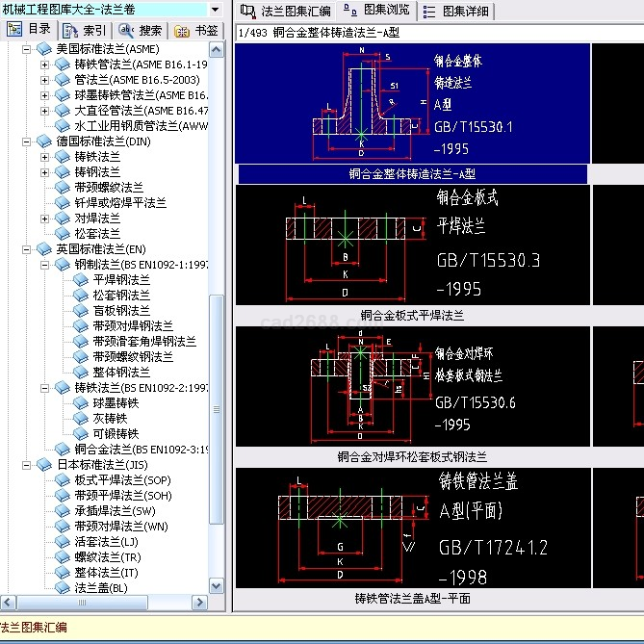The height and width of the screenshot is (644, 644).
Task: Click the tree's horizontal scroll right arrow
Action: click(201, 604)
